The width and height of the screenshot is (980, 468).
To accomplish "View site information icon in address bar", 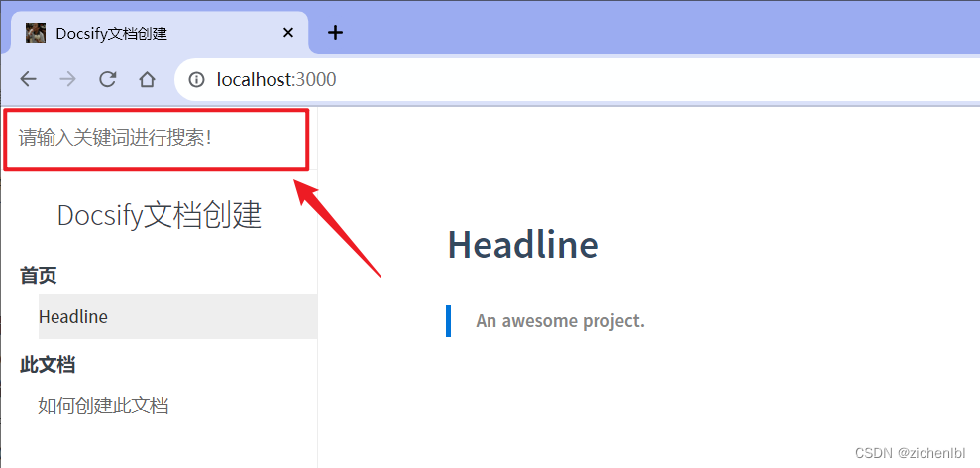I will (x=196, y=79).
